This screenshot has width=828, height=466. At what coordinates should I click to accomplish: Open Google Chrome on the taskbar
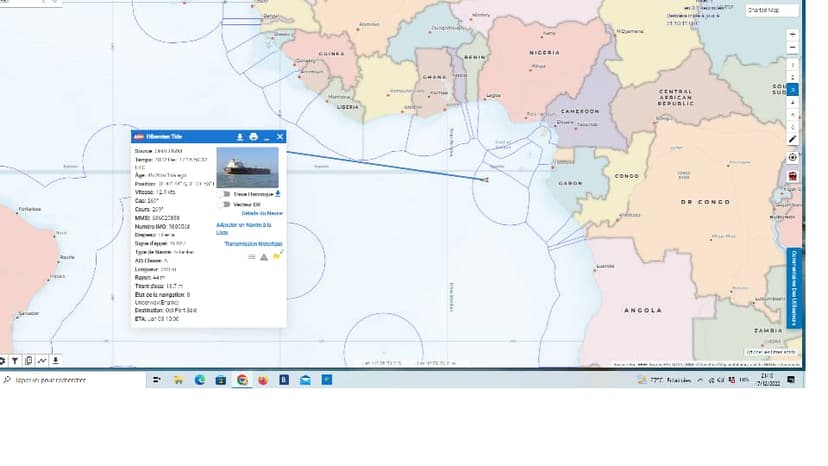click(242, 380)
